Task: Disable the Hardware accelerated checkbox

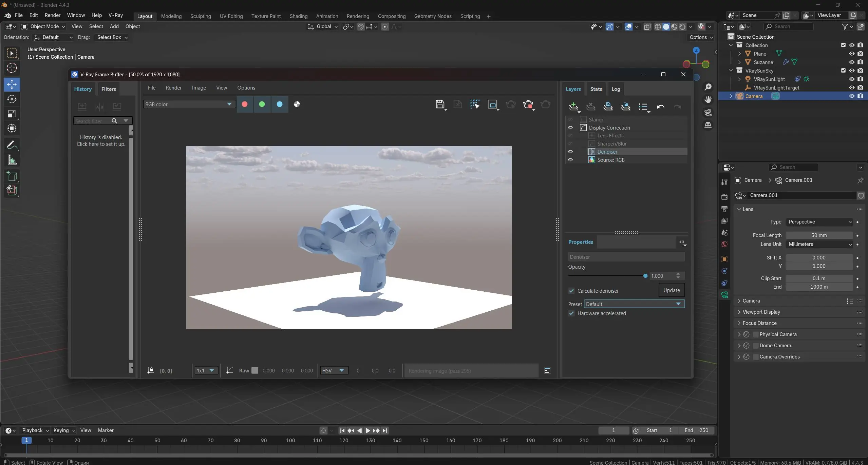Action: click(572, 313)
